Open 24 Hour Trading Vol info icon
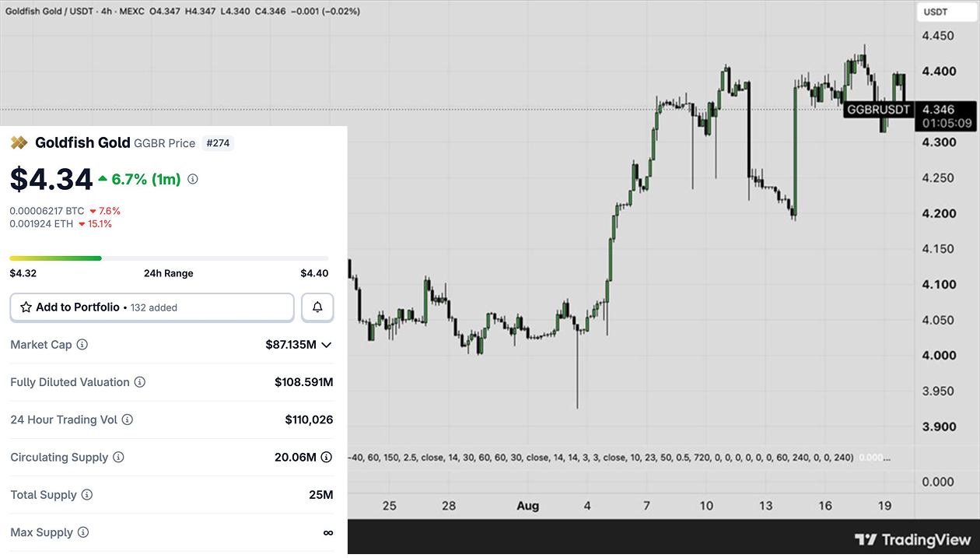Viewport: 980px width, 558px height. coord(128,419)
